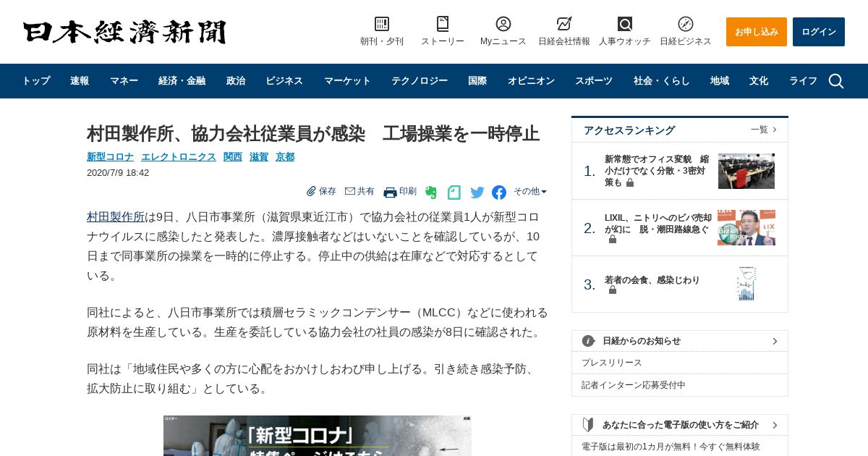Open the 国際 section
The width and height of the screenshot is (868, 456).
coord(477,81)
